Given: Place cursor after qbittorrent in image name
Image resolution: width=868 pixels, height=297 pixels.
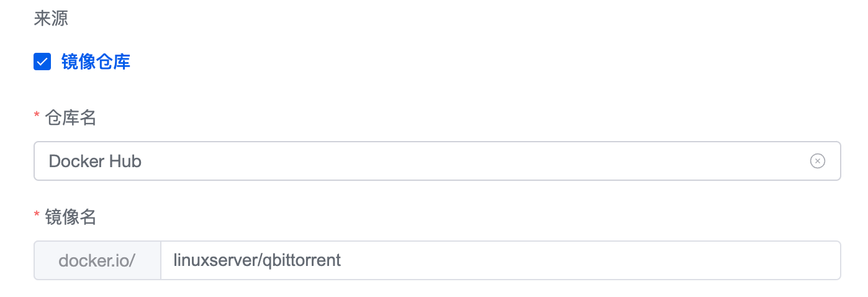Looking at the screenshot, I should click(x=342, y=260).
